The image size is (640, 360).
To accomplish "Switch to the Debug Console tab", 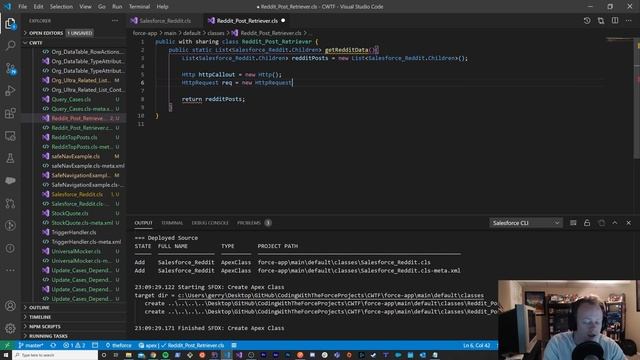I will click(210, 223).
